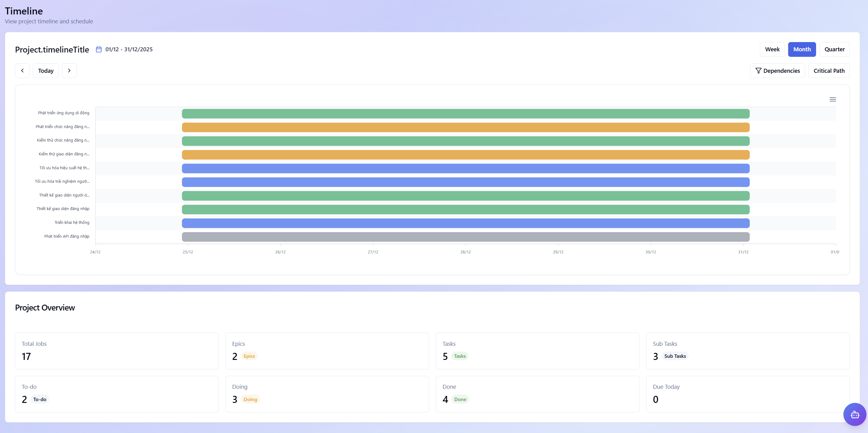Click the green Phát triển ứng dụng di động bar
This screenshot has width=868, height=433.
tap(465, 114)
